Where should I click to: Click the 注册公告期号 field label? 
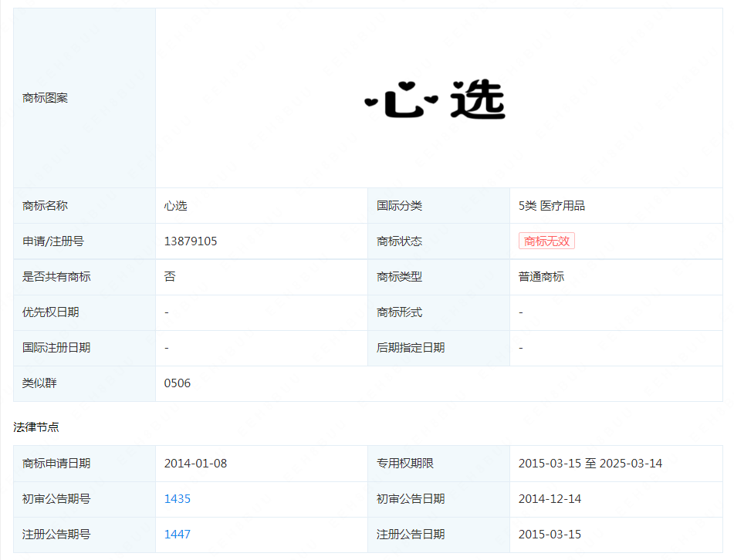tap(56, 535)
